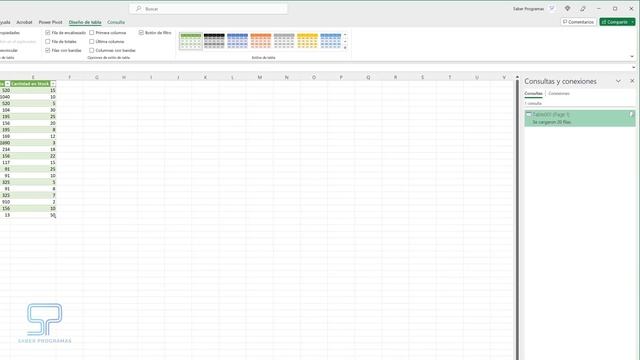Open filter dropdown left of Cantidad en Stock
This screenshot has width=640, height=360.
[x=7, y=84]
